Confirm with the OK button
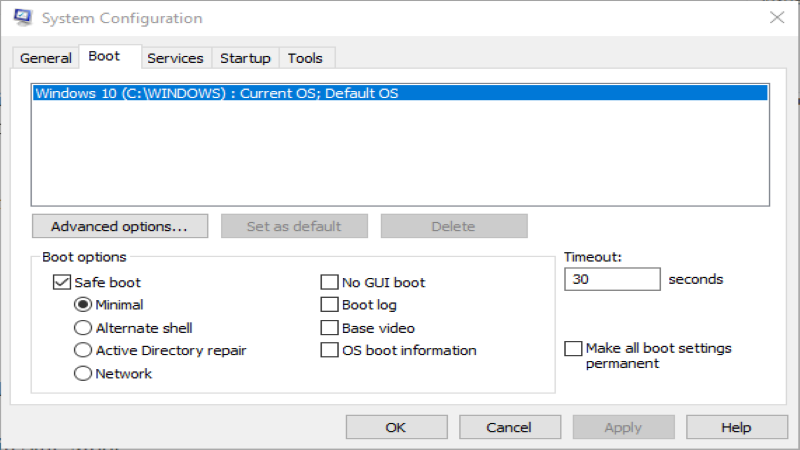Viewport: 800px width, 450px height. point(396,427)
